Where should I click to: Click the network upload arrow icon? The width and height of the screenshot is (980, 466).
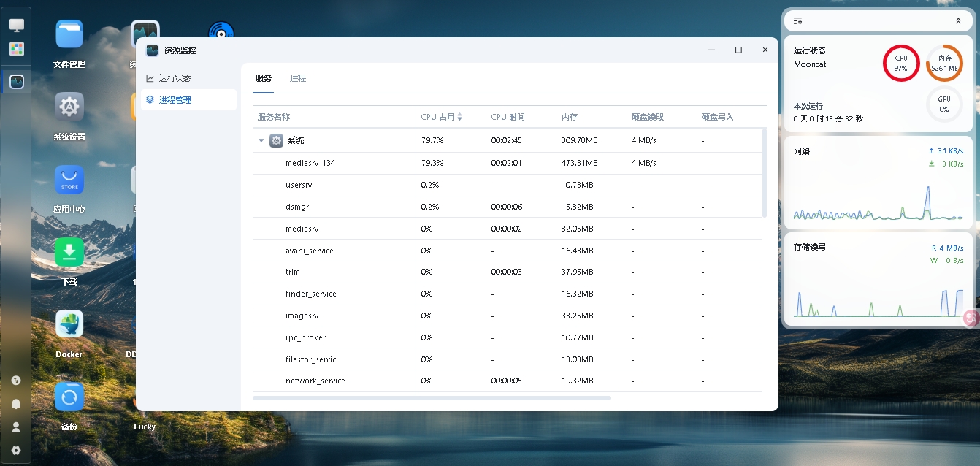point(931,150)
